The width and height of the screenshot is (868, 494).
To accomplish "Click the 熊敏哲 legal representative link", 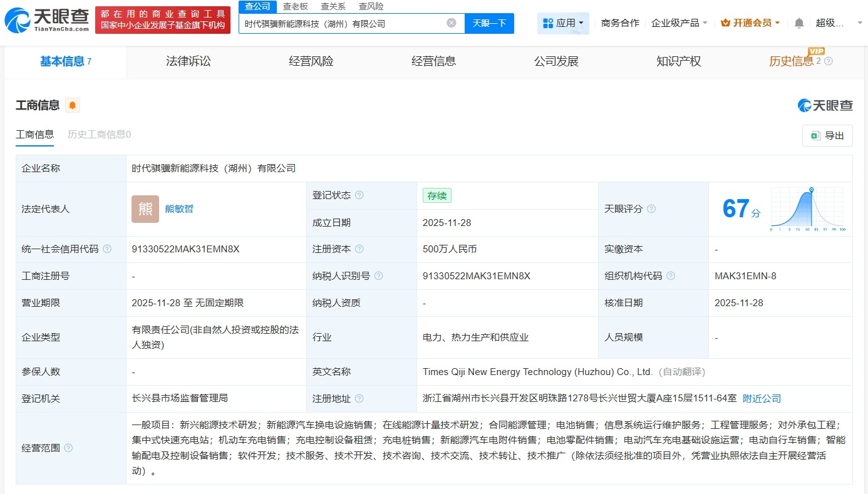I will pyautogui.click(x=179, y=208).
